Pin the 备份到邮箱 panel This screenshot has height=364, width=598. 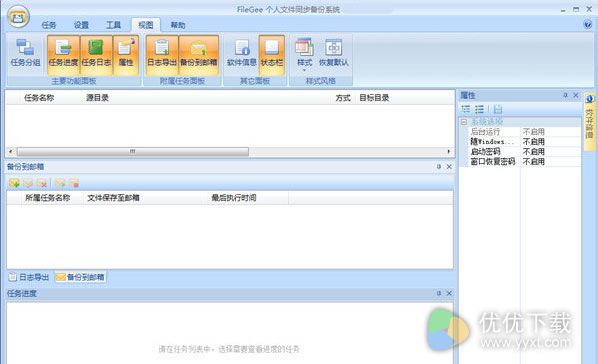click(x=439, y=166)
